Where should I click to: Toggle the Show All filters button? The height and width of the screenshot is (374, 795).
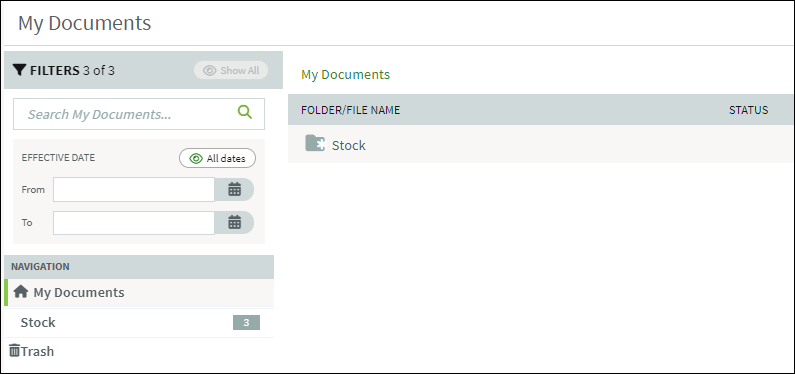click(231, 70)
